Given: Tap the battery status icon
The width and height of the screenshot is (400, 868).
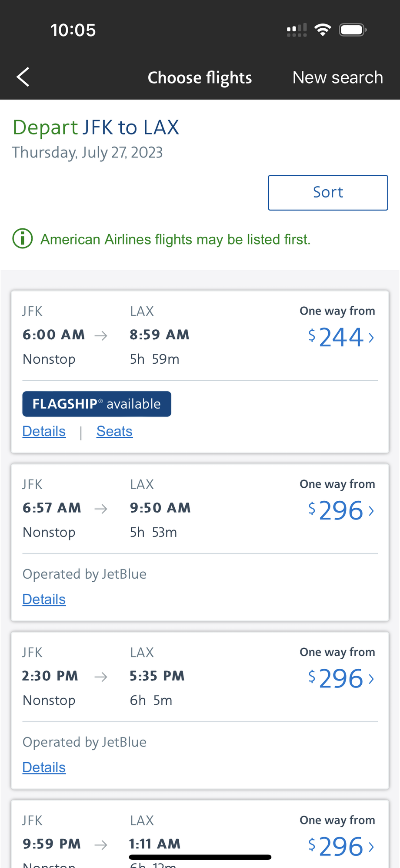Looking at the screenshot, I should [353, 30].
